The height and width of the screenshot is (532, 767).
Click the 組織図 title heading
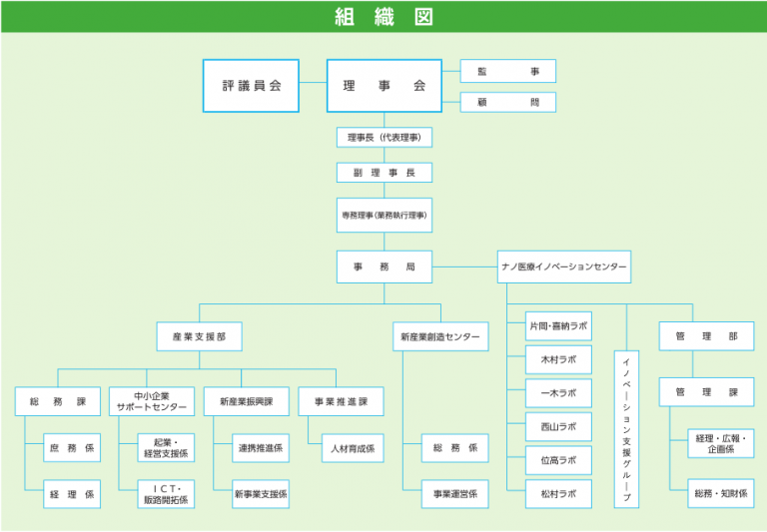tap(383, 17)
